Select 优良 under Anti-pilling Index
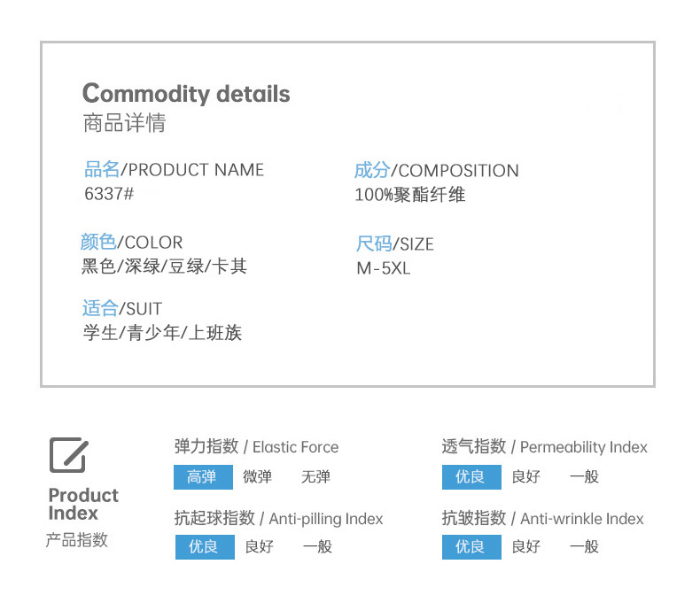The width and height of the screenshot is (700, 595). click(205, 547)
